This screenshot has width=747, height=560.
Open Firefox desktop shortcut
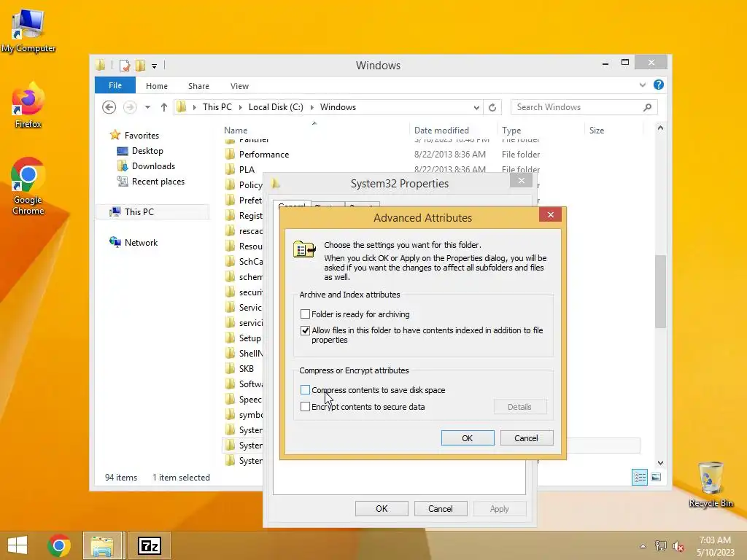pyautogui.click(x=28, y=106)
